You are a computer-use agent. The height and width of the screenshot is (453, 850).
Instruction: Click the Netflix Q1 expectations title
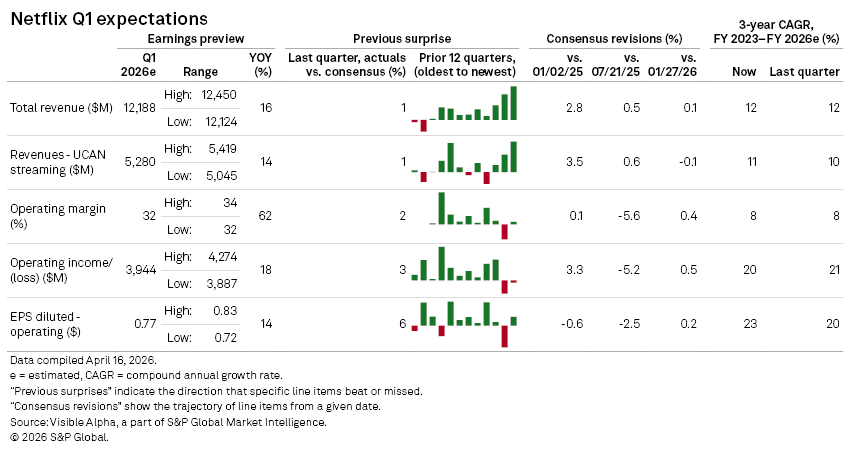[110, 18]
